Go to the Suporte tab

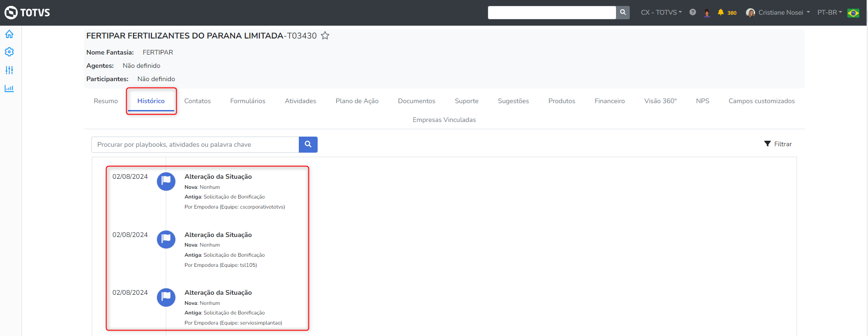pos(467,101)
